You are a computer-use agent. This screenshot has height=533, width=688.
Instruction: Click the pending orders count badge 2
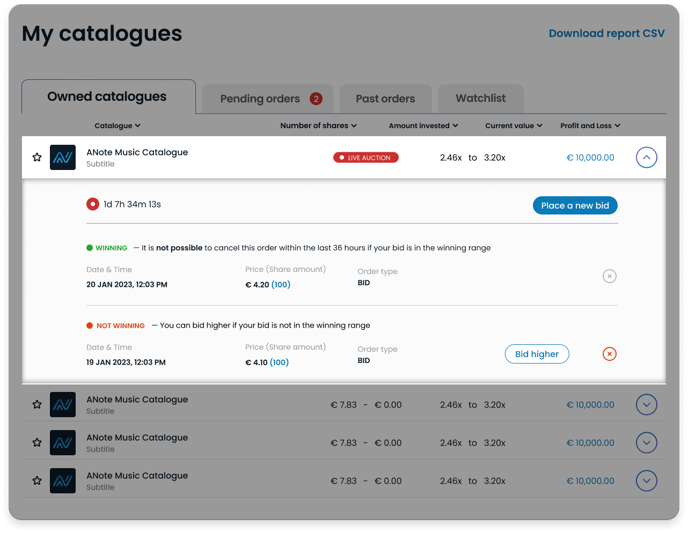[x=316, y=99]
